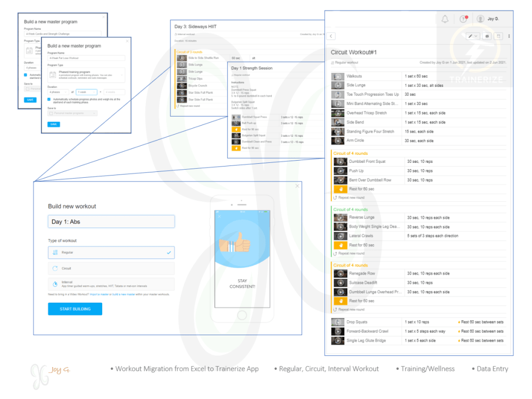Viewport: 532px width, 399px height.
Task: Click the Day 1: Abs workout name field
Action: (111, 221)
